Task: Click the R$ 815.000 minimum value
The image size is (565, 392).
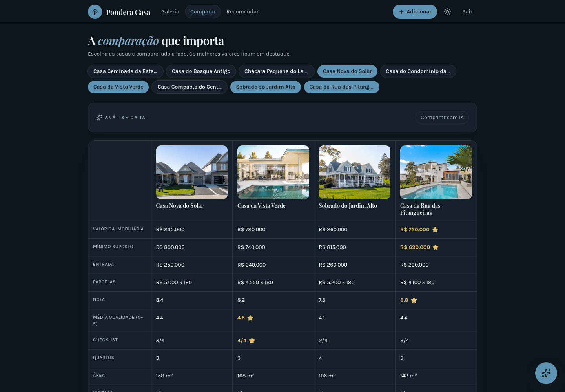Action: click(x=332, y=247)
